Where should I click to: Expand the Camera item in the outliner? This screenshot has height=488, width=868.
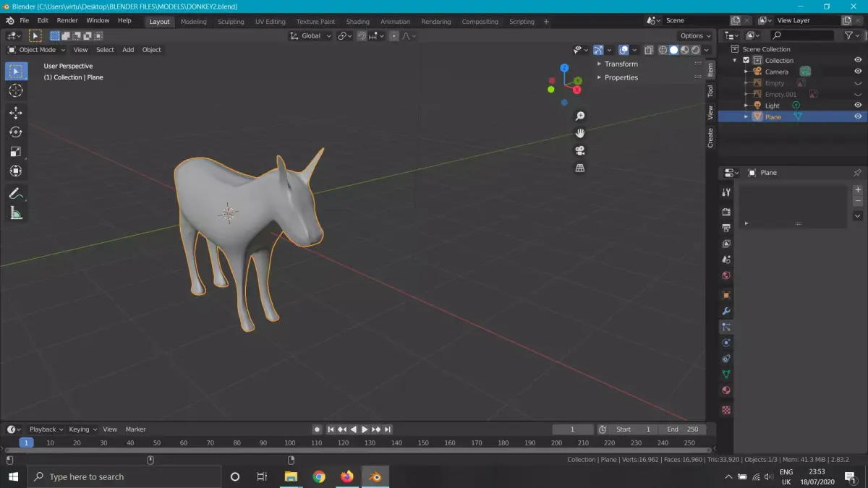[746, 72]
